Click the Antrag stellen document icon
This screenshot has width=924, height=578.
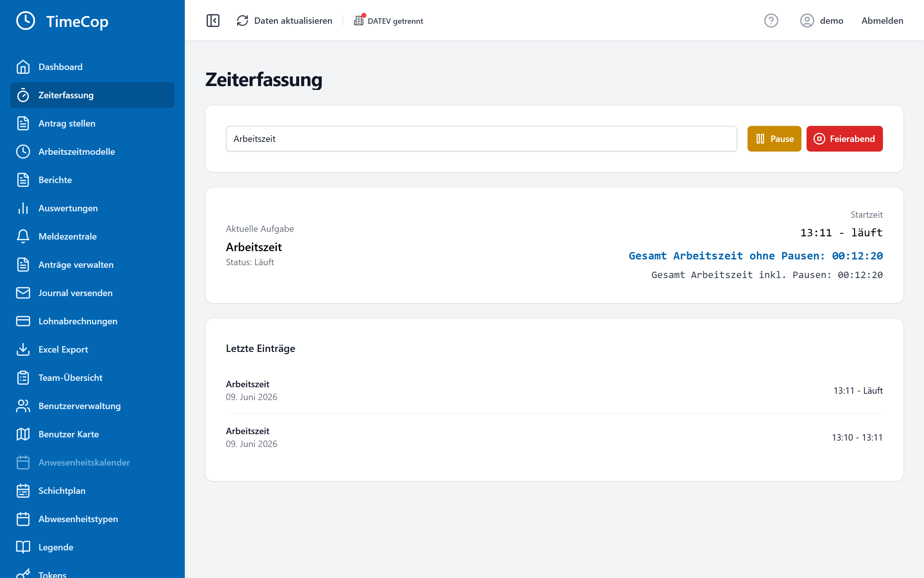(x=23, y=124)
